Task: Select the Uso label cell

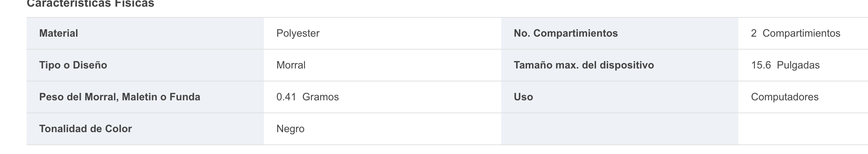Action: 620,97
